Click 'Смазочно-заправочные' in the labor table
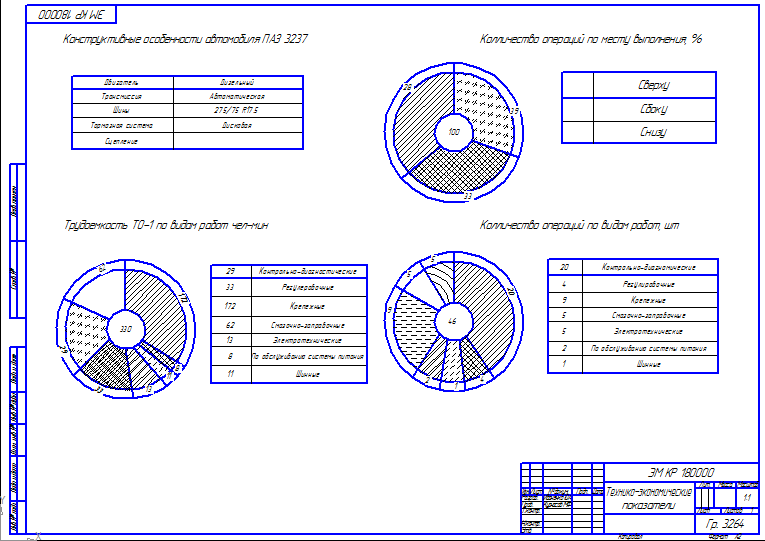The image size is (765, 541). (308, 325)
